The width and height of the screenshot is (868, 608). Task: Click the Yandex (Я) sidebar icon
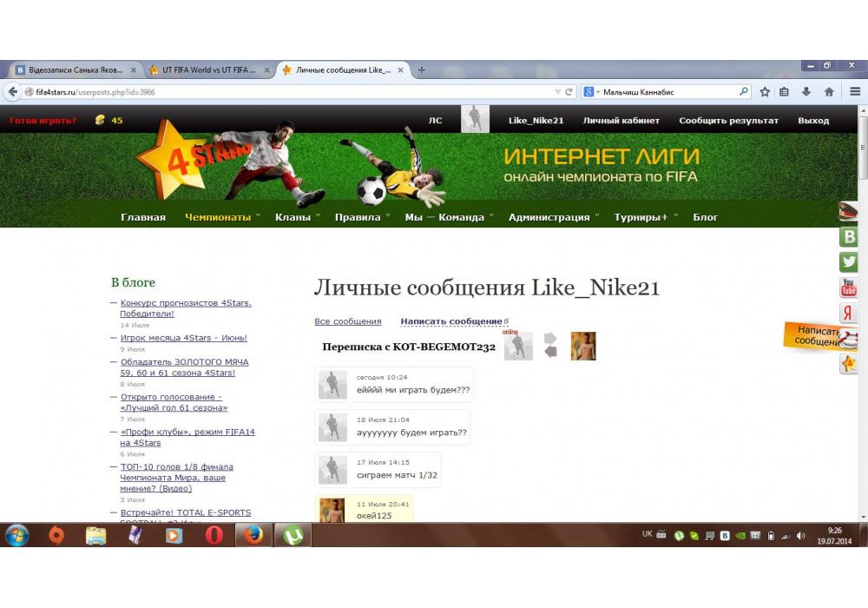[x=848, y=314]
